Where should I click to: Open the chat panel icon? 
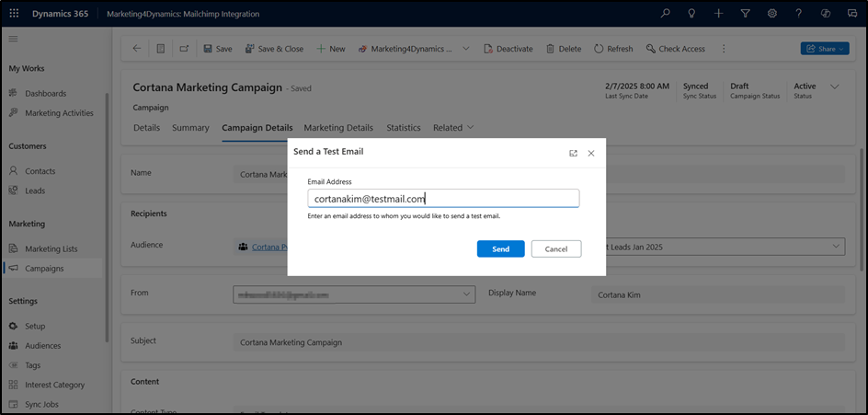[852, 14]
